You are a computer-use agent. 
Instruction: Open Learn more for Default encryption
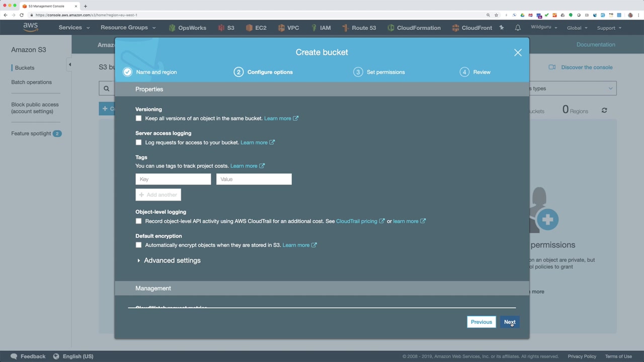click(300, 245)
